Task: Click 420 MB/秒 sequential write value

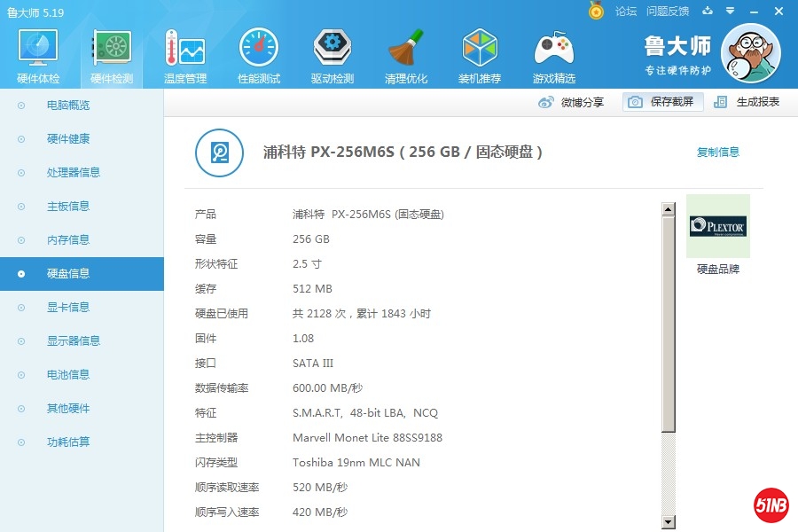Action: click(320, 512)
